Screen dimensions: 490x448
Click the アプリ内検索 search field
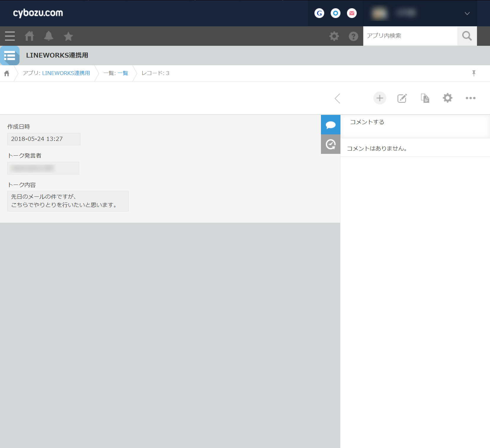coord(410,36)
